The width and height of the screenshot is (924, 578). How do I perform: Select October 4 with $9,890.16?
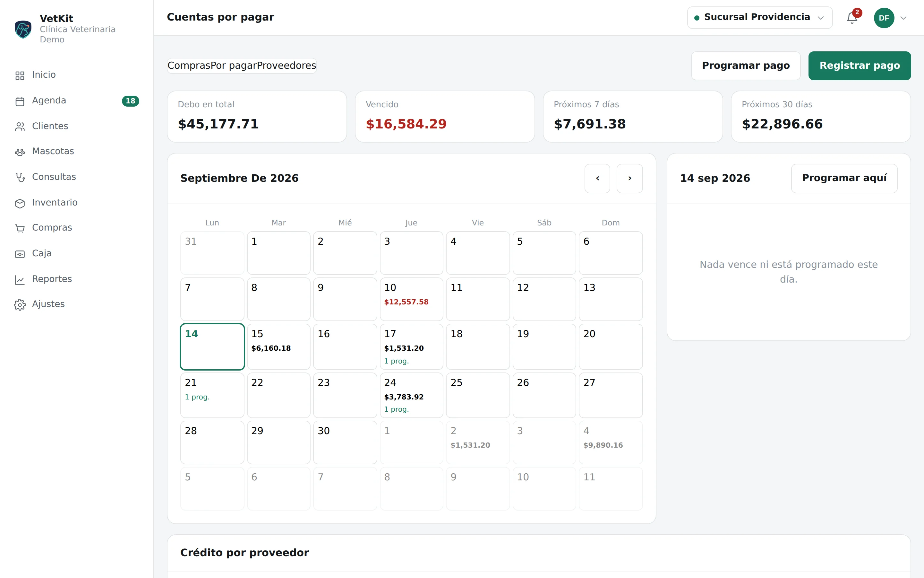pyautogui.click(x=611, y=442)
